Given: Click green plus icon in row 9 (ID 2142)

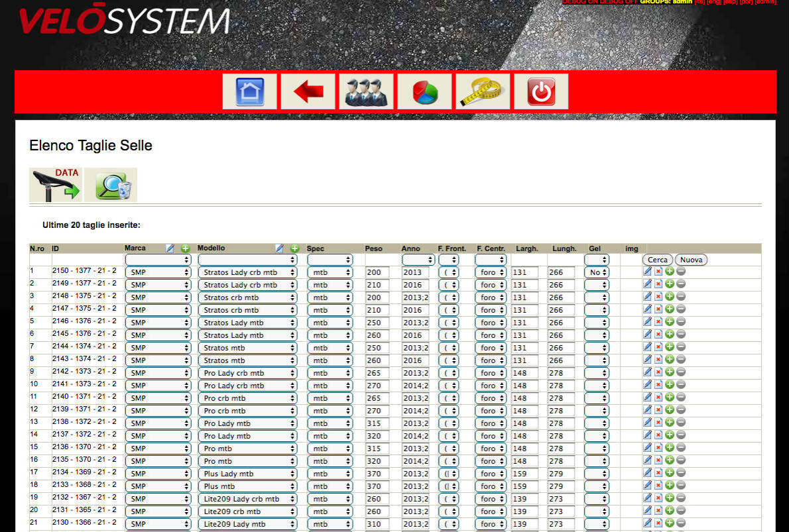Looking at the screenshot, I should 669,372.
